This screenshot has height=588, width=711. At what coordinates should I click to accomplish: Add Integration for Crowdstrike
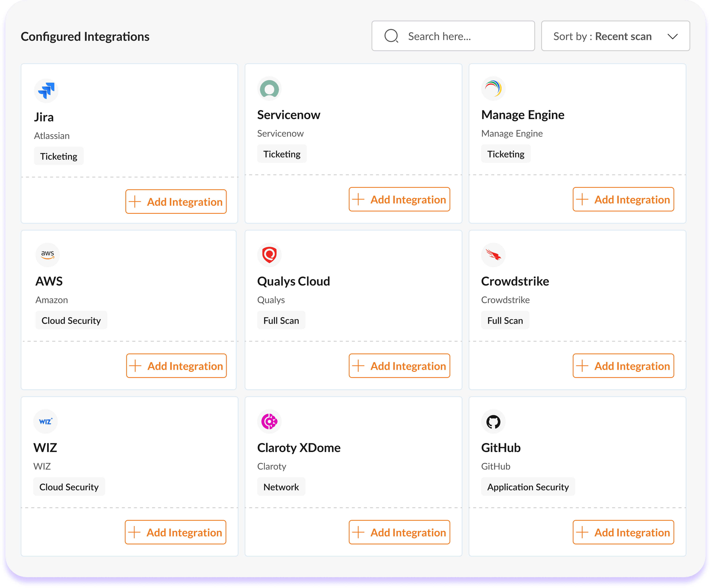coord(623,366)
